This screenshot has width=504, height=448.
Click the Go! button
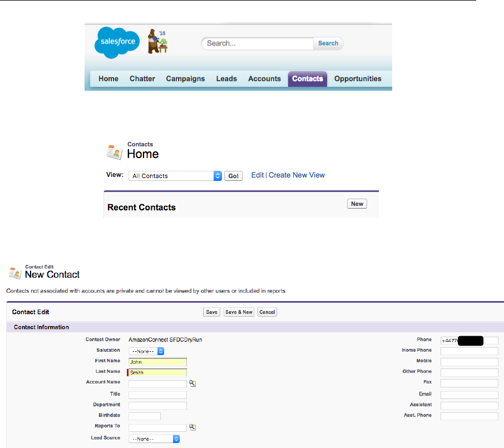point(233,176)
